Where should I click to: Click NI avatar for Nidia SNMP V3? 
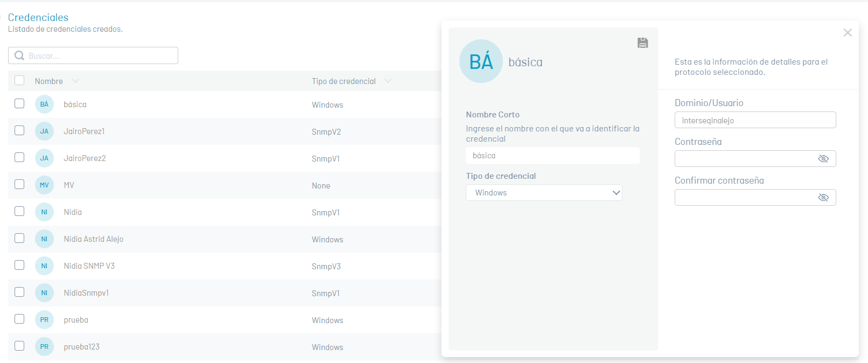(x=44, y=266)
